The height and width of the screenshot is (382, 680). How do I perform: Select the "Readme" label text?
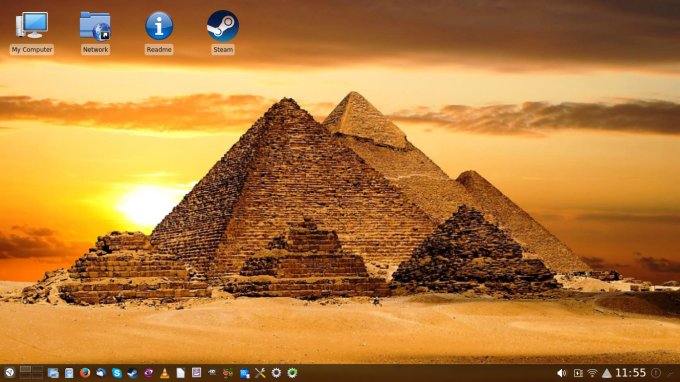(x=159, y=49)
